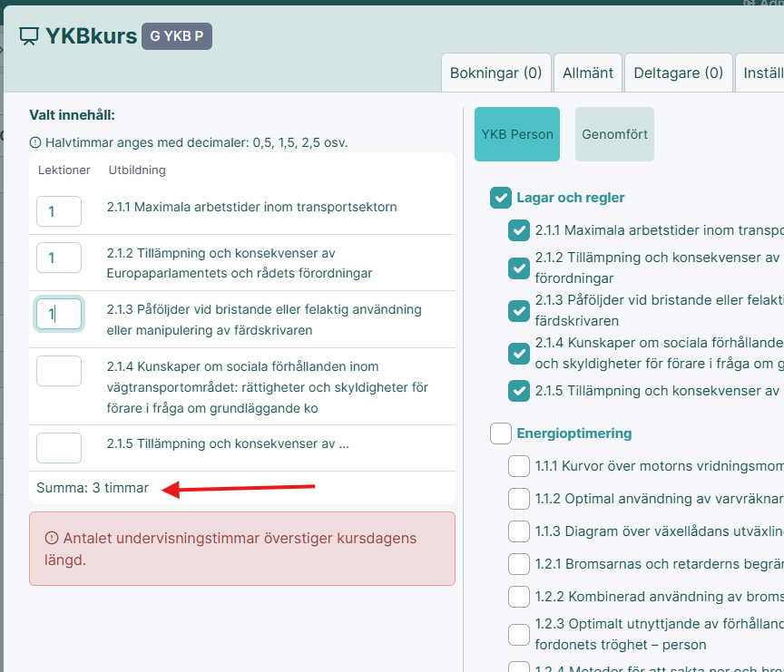Click the empty lesson field for 2.1.5
784x672 pixels.
click(x=59, y=447)
